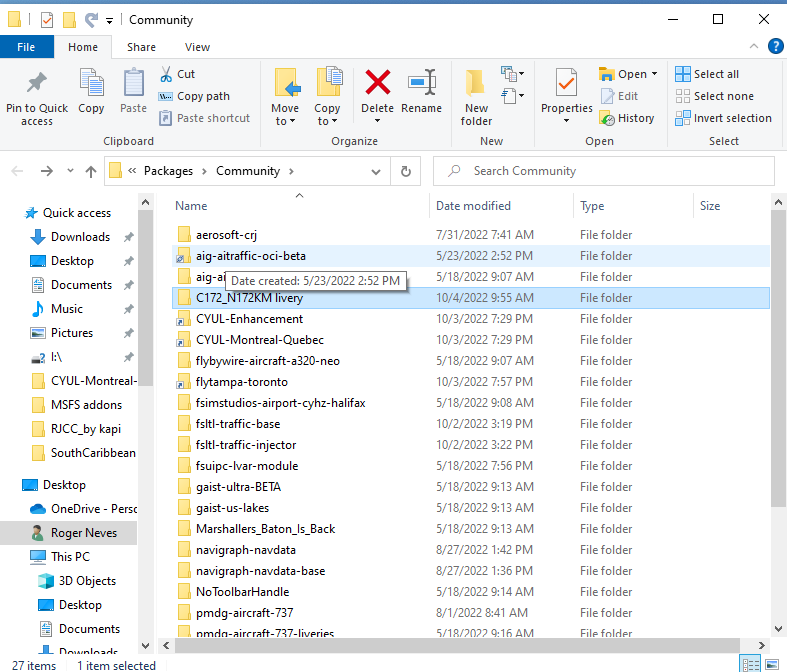Click Copy path in Clipboard group

coord(194,96)
